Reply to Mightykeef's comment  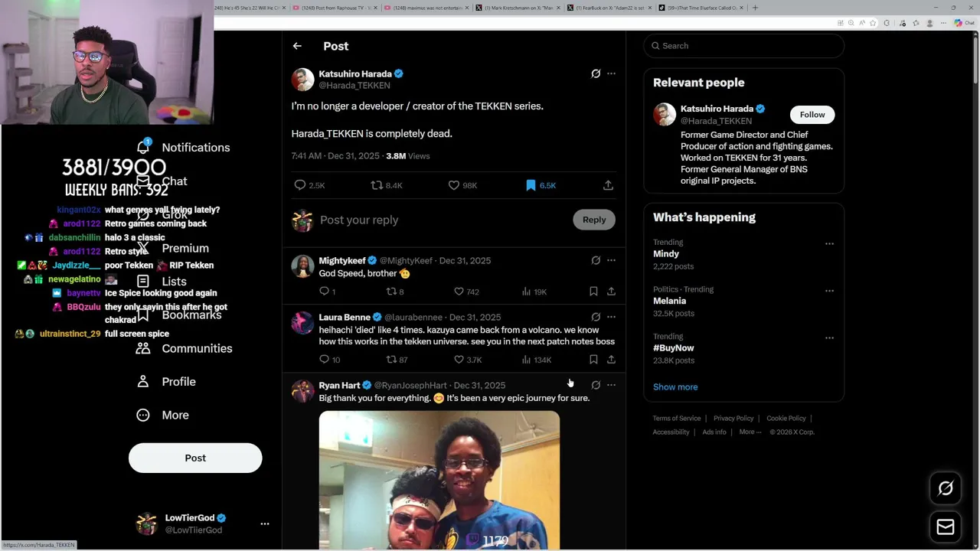click(327, 292)
